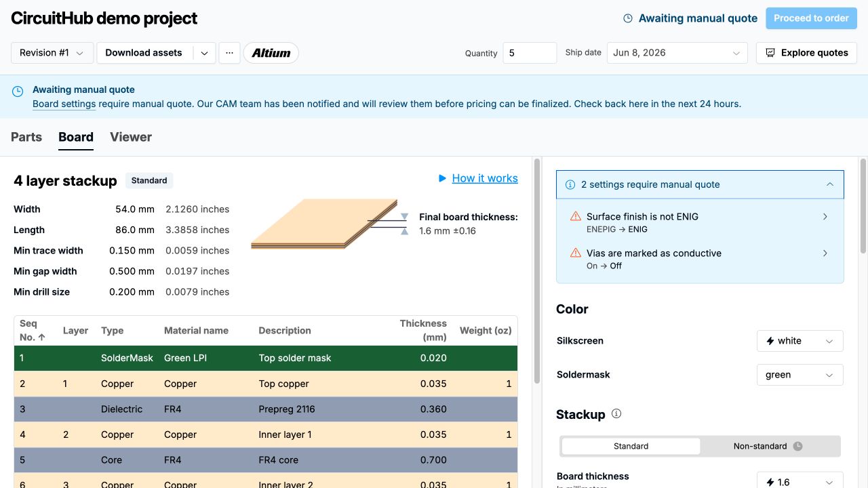Click the clock icon on Non-standard option
Viewport: 868px width, 488px height.
point(798,446)
